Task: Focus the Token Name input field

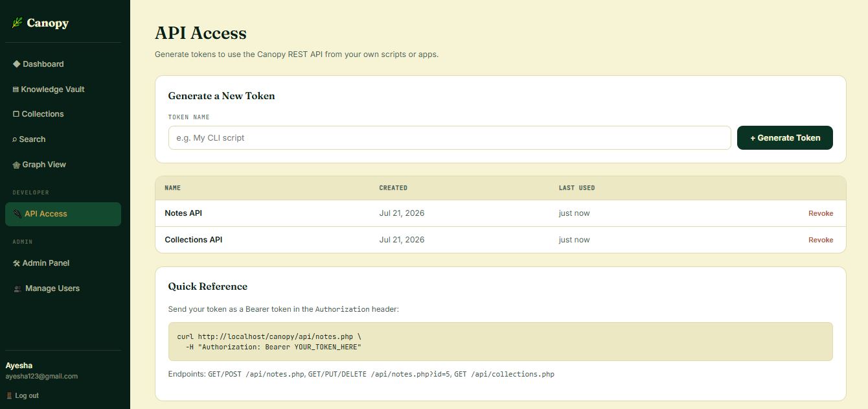Action: 450,137
